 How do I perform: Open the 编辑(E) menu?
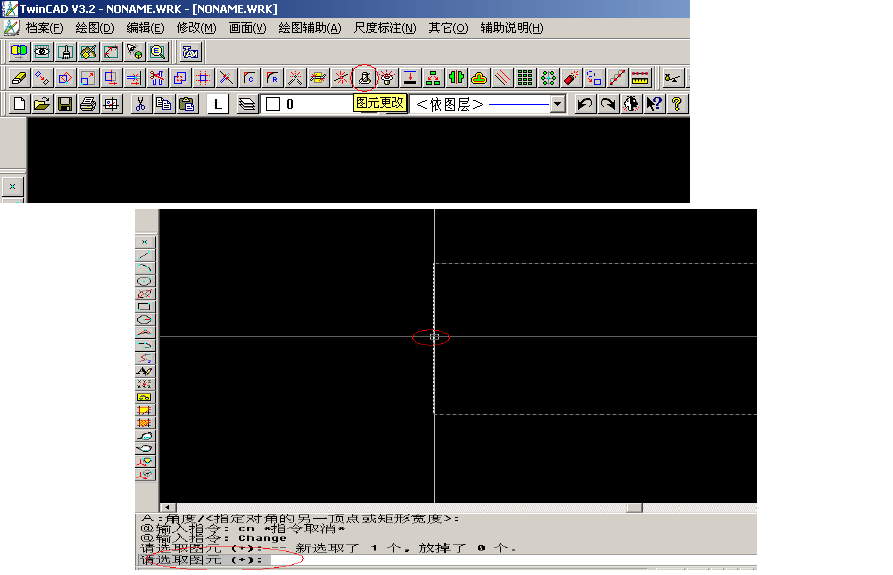click(x=145, y=28)
